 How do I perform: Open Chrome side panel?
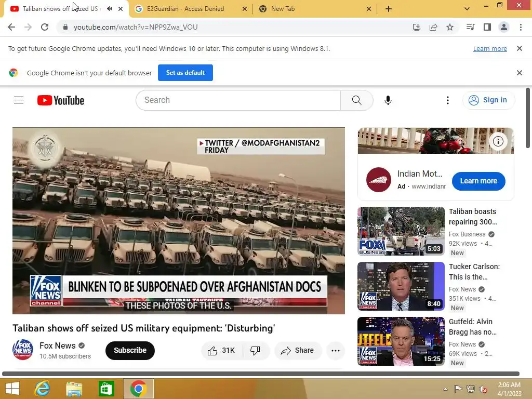coord(487,27)
